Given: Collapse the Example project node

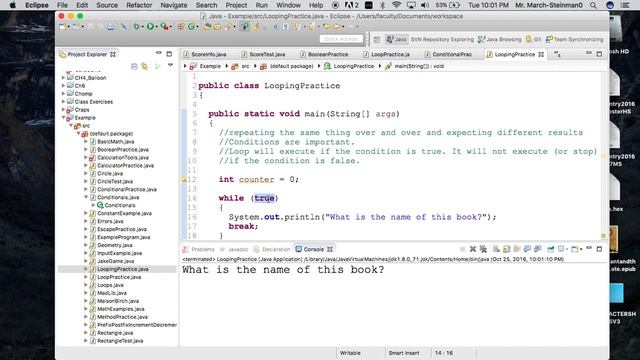Looking at the screenshot, I should click(63, 118).
